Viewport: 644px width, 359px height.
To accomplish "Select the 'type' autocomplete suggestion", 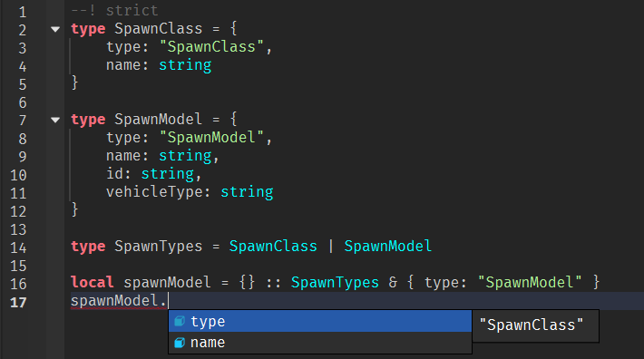I will point(320,321).
